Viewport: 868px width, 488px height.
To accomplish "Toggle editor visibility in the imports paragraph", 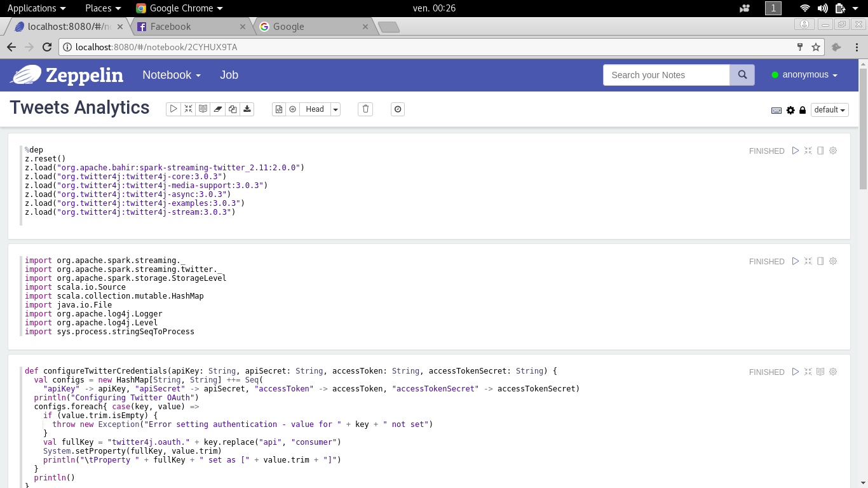I will click(808, 261).
